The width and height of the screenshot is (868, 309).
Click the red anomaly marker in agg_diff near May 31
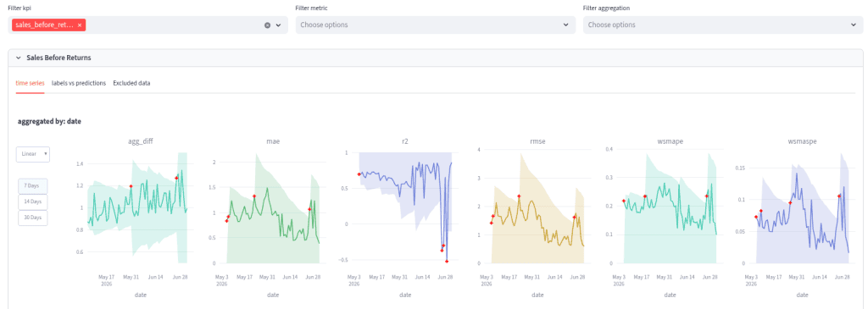pos(131,186)
